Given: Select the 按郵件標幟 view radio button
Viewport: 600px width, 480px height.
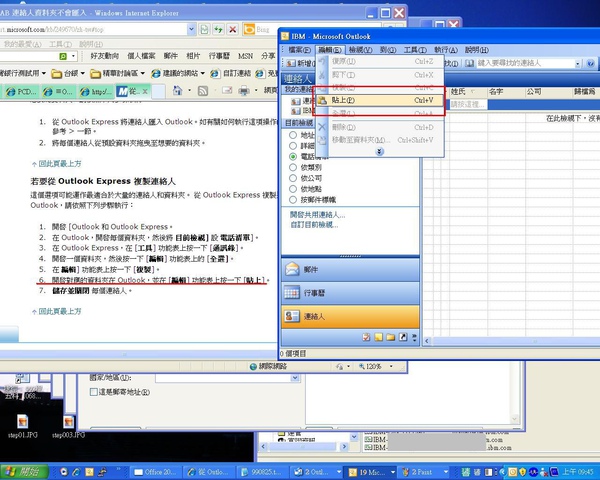Looking at the screenshot, I should 293,199.
